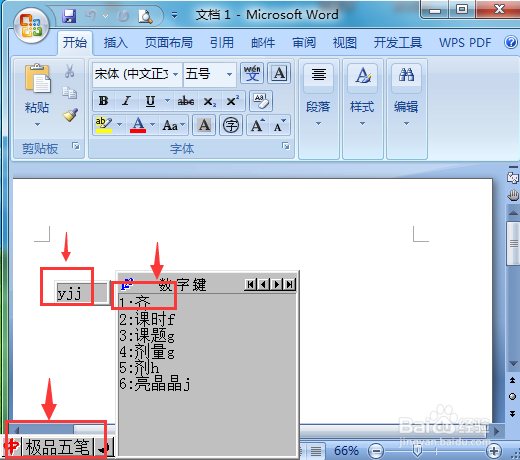Activate the Format Painter brush

70,114
